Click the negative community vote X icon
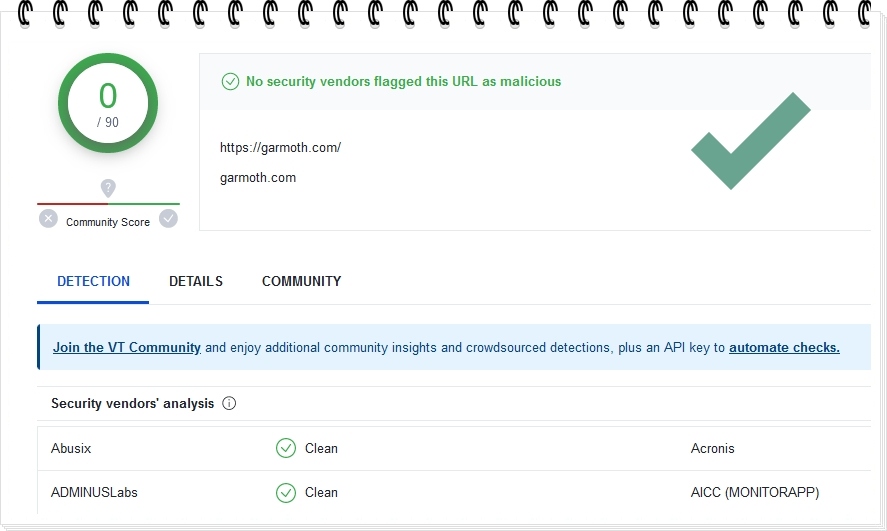The image size is (887, 531). click(48, 218)
